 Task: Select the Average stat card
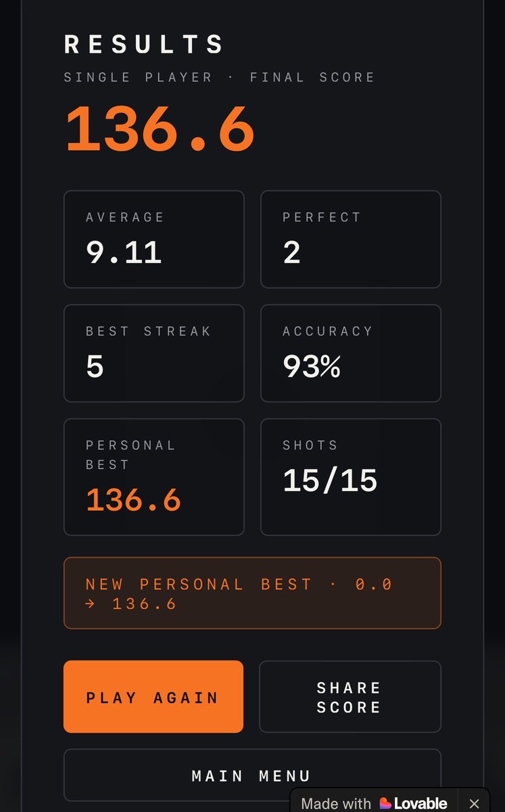[154, 240]
